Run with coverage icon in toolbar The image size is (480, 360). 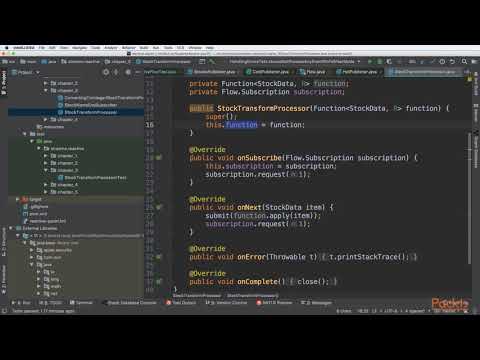[x=389, y=62]
